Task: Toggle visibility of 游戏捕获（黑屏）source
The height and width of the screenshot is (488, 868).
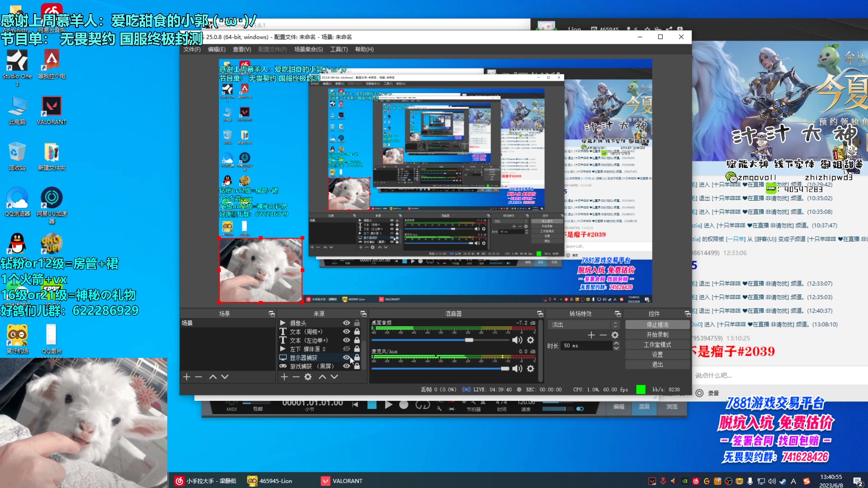Action: (x=346, y=366)
